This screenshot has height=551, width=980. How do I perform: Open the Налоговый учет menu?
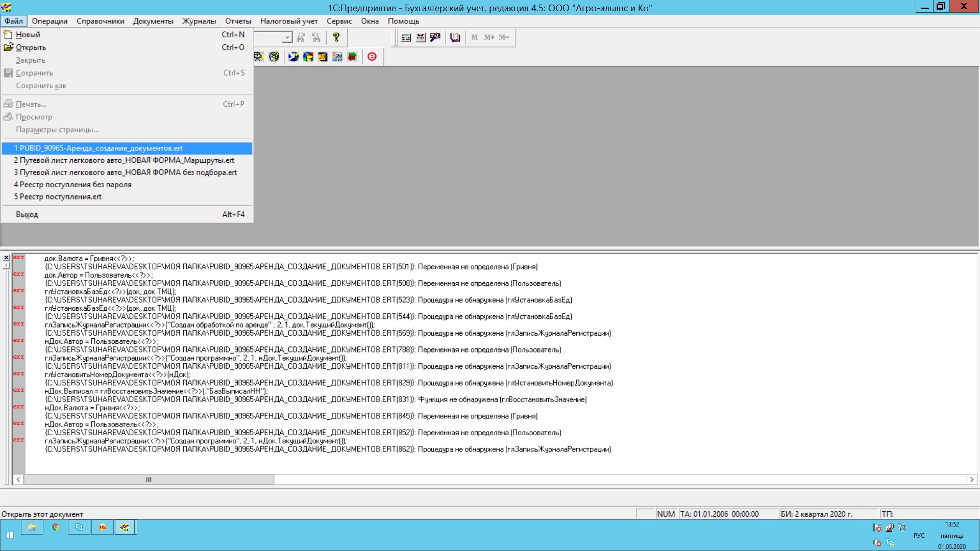289,21
